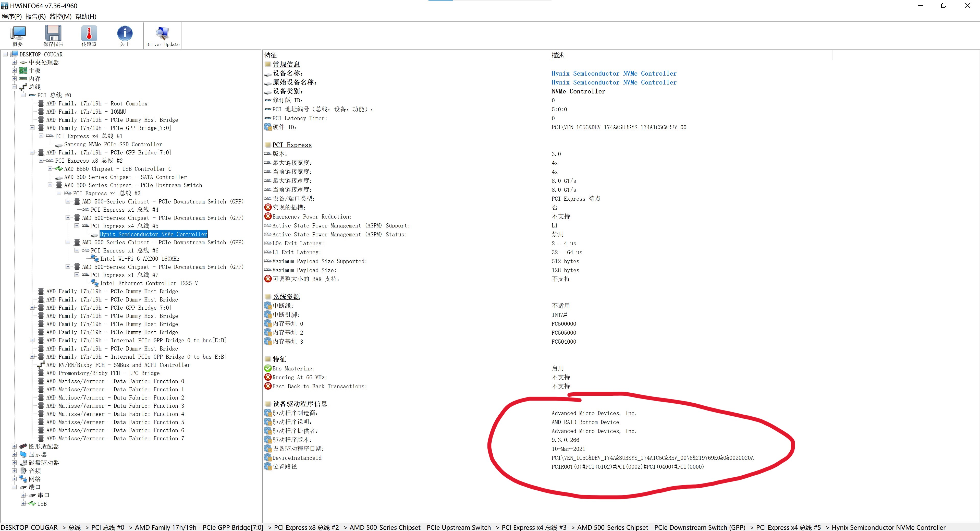Viewport: 980px width, 531px height.
Task: Click the 磁盘驱动器 drive icon
Action: (23, 463)
